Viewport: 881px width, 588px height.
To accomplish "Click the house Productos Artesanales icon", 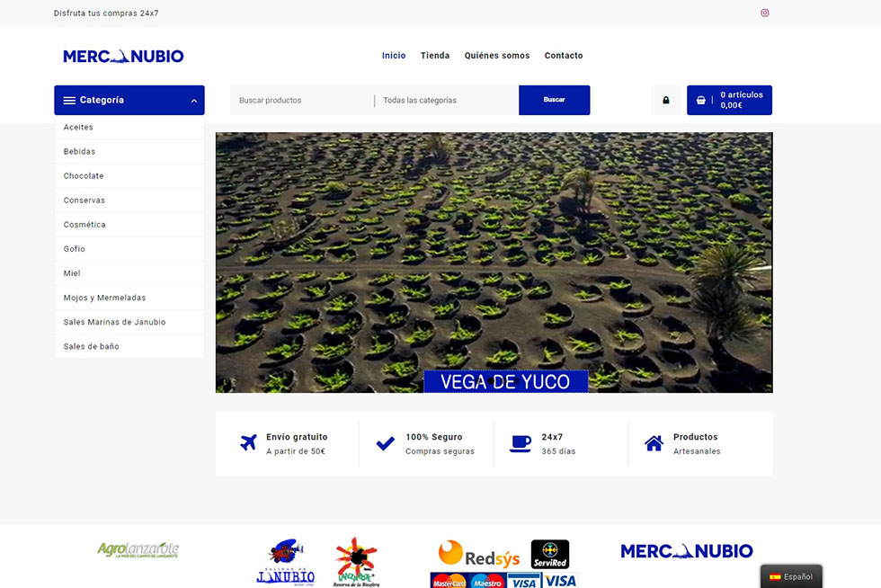I will coord(654,443).
